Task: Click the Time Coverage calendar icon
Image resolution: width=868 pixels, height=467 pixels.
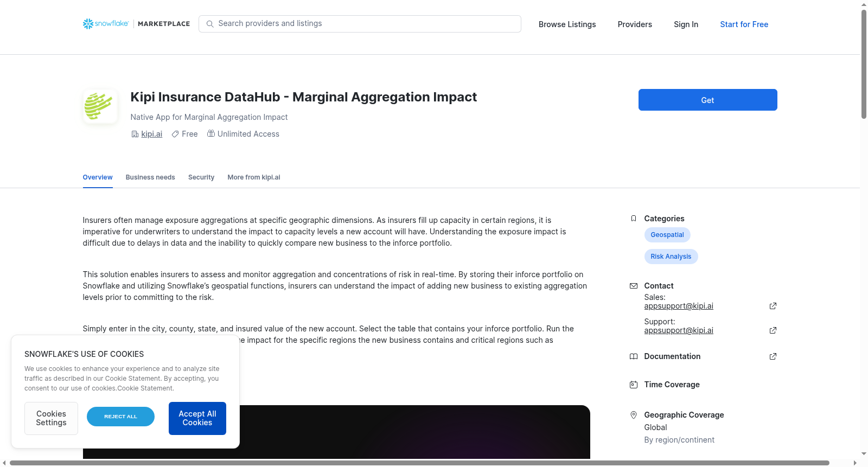Action: coord(634,385)
